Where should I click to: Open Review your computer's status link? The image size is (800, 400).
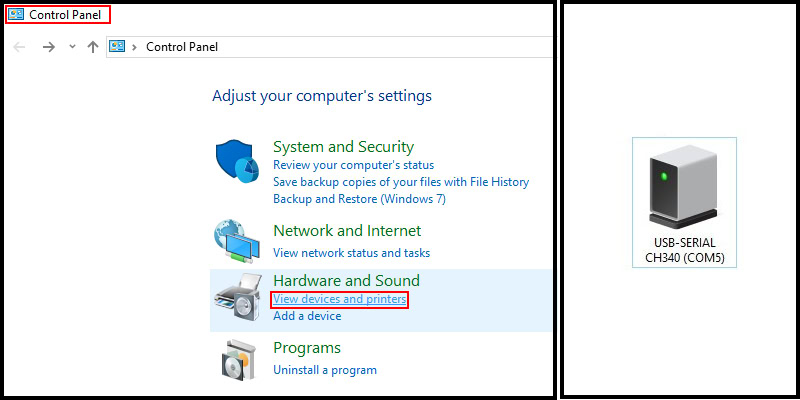(x=353, y=165)
